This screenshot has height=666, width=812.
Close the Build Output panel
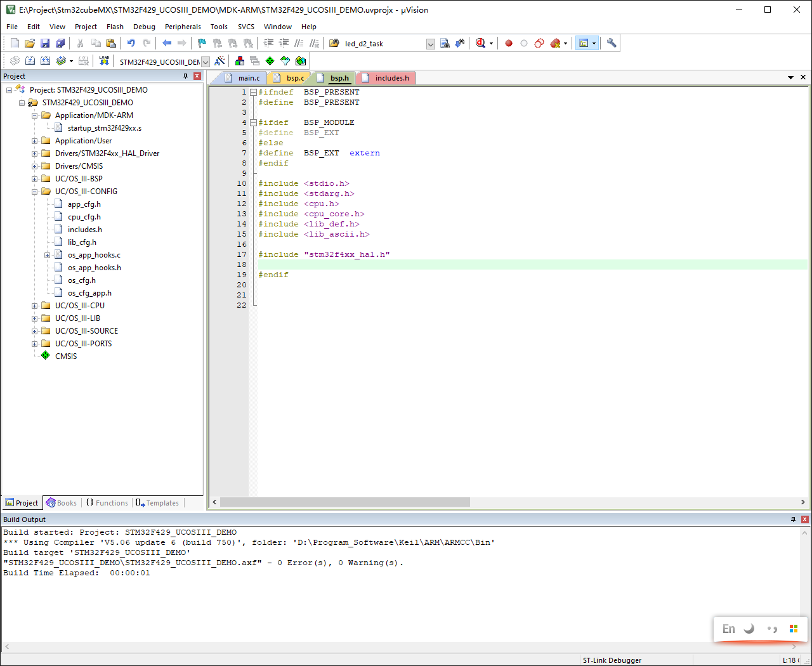coord(805,519)
